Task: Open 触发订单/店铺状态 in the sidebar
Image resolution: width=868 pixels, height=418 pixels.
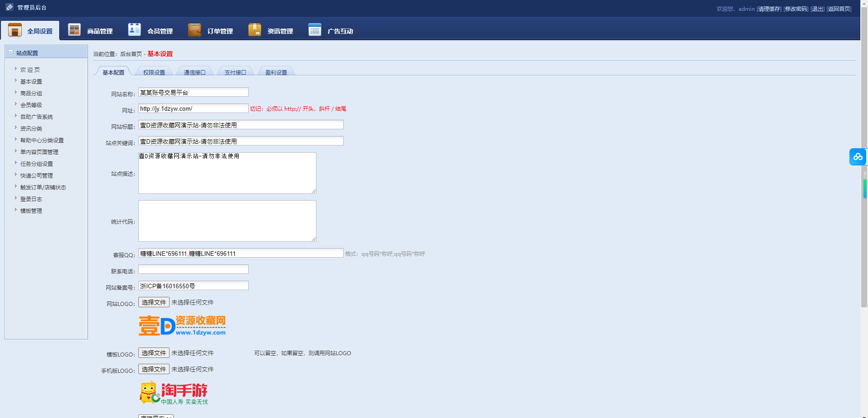Action: pos(43,188)
